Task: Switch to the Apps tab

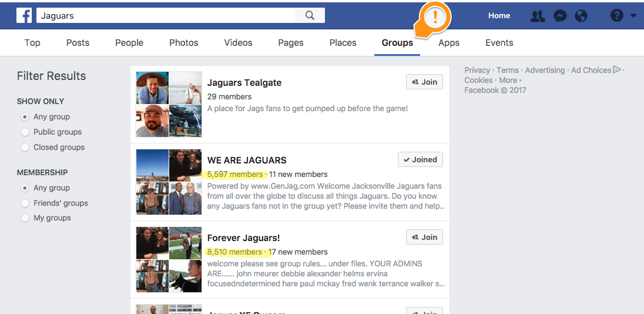Action: pos(449,43)
